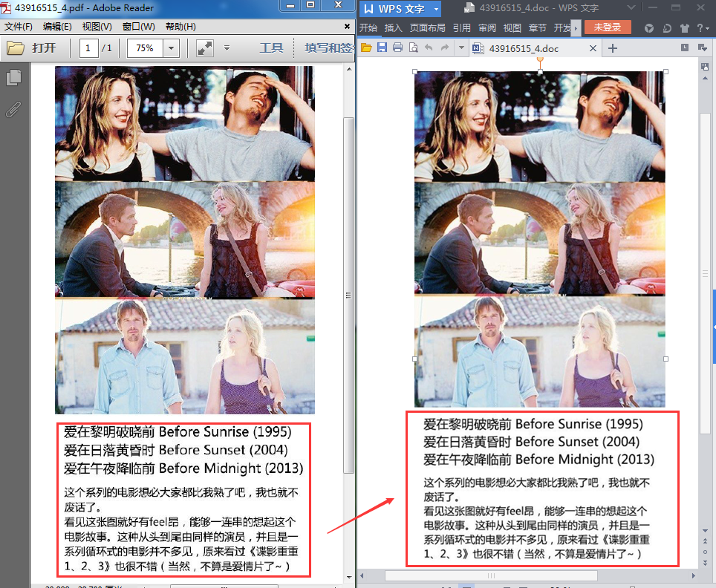
Task: Click the Adobe Reader scroll-up arrow
Action: click(x=349, y=69)
